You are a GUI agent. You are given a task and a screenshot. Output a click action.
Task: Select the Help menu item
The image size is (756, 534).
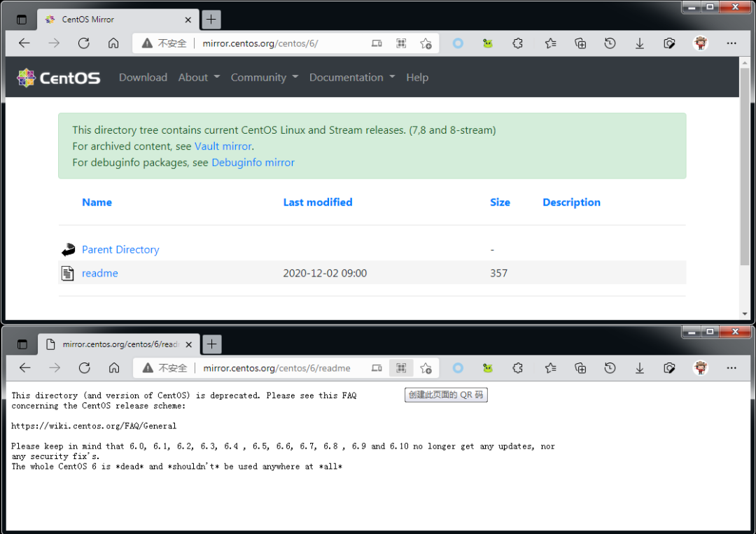(x=417, y=78)
